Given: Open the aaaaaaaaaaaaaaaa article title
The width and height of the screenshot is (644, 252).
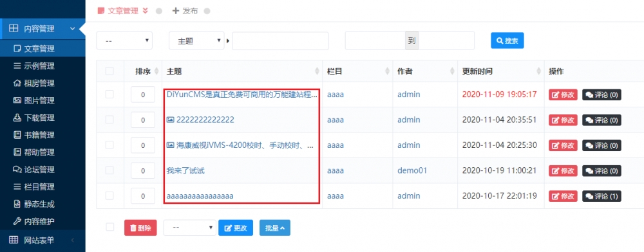Looking at the screenshot, I should pos(200,196).
